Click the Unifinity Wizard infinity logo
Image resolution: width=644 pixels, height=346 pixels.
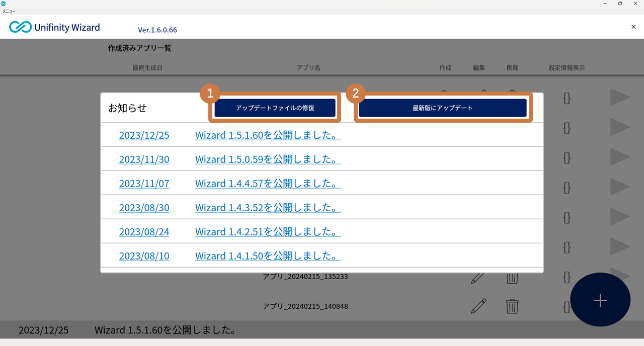click(20, 27)
